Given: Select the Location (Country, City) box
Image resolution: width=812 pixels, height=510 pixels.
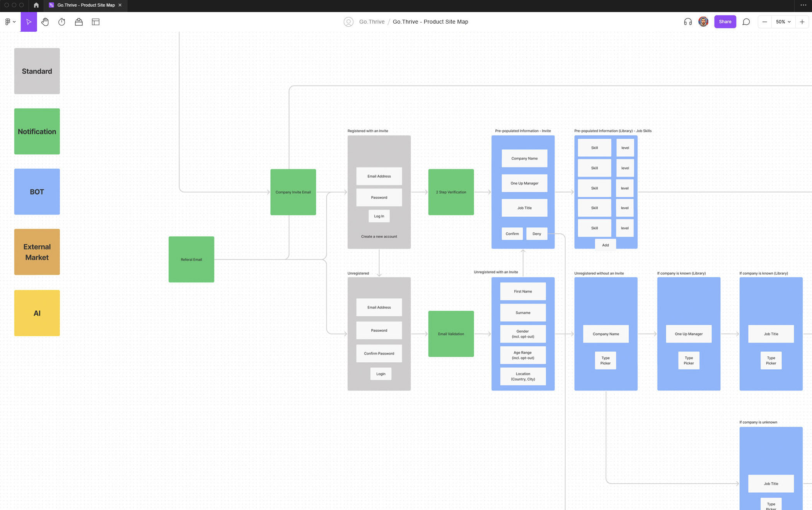Looking at the screenshot, I should 523,377.
